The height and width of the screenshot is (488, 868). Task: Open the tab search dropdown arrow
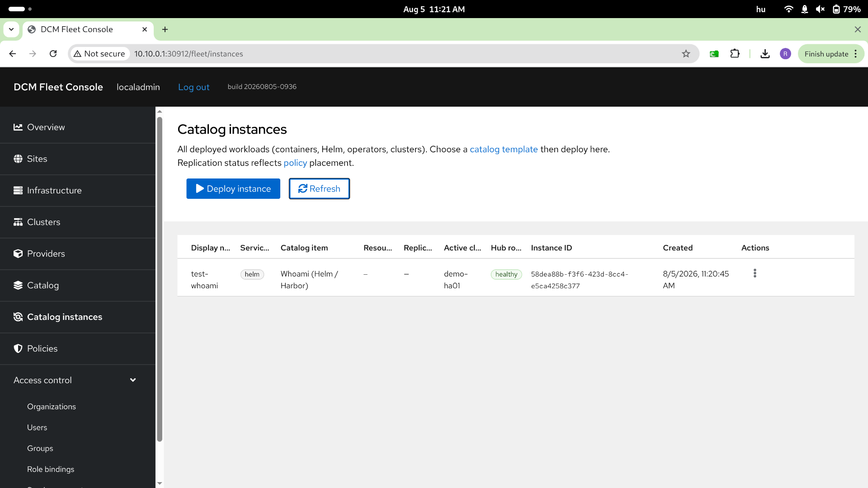[x=11, y=29]
